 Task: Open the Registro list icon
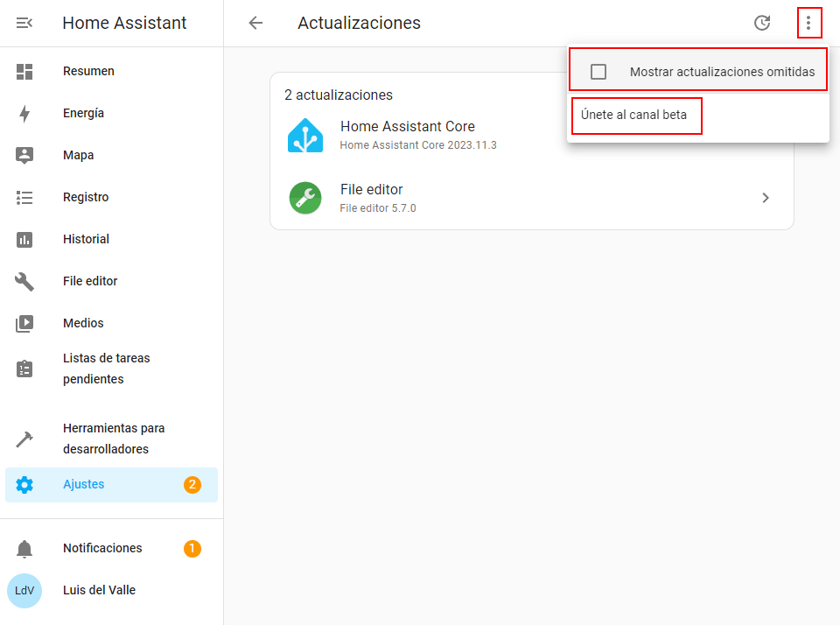point(24,198)
